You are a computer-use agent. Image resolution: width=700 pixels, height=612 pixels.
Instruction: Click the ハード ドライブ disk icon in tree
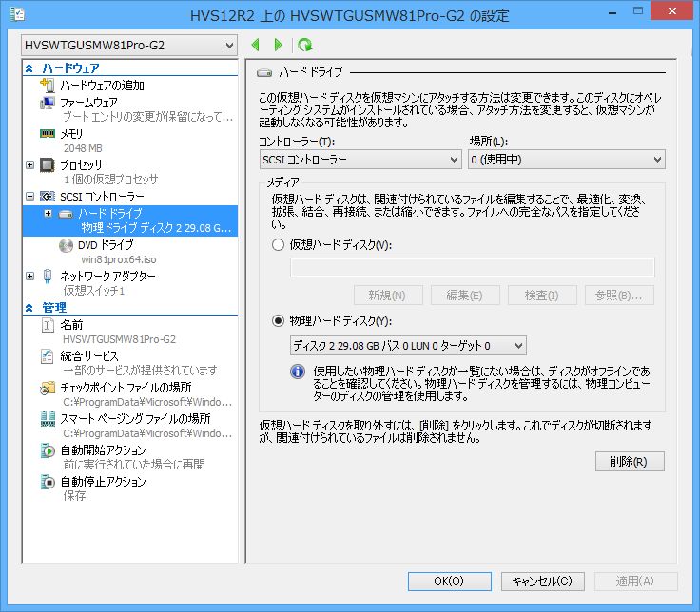click(66, 214)
